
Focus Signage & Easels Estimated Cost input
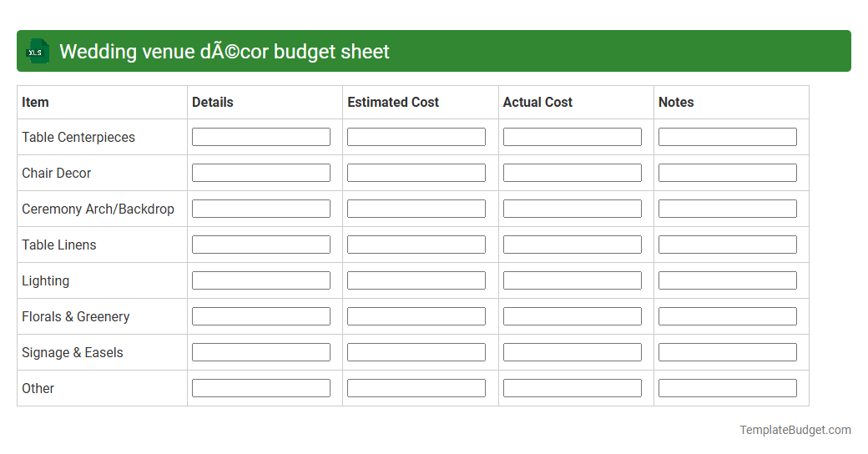[416, 353]
